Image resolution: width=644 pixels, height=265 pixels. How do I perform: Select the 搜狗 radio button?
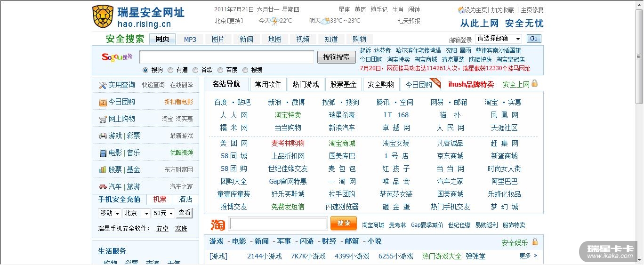click(145, 70)
